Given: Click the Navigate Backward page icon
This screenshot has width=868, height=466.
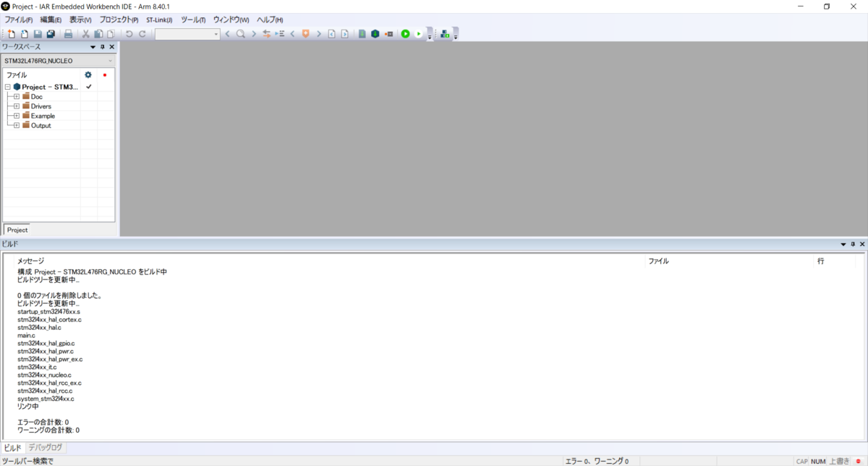Looking at the screenshot, I should (x=332, y=34).
